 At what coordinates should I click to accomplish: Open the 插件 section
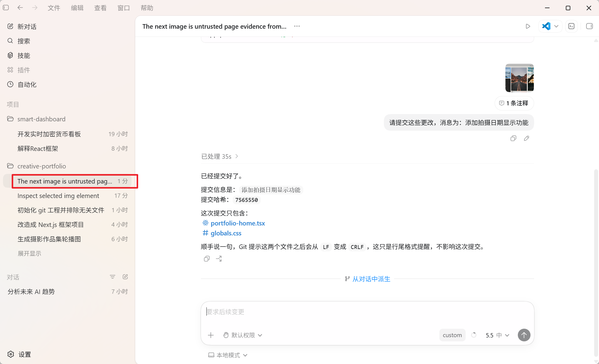tap(19, 70)
